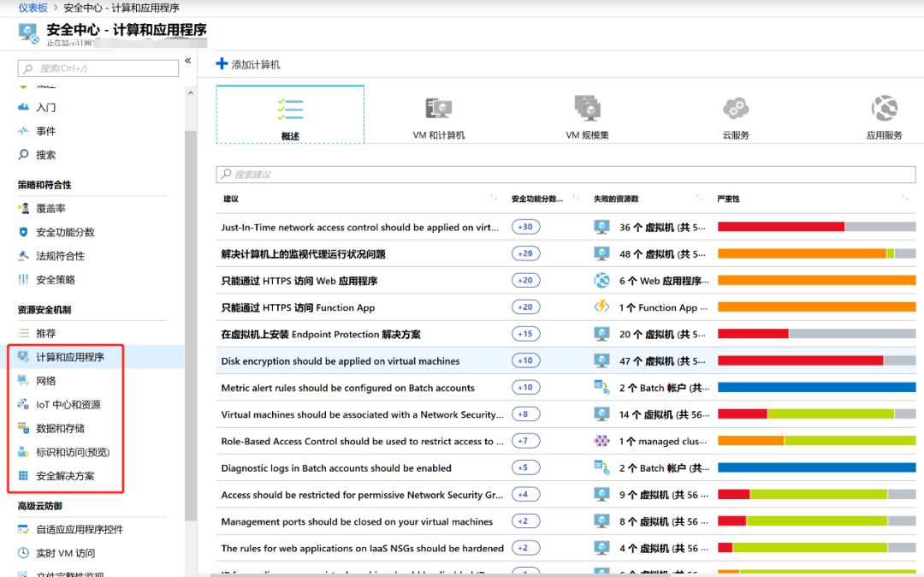This screenshot has width=924, height=577.
Task: Open 只能通过 HTTPS 访问 Web 应用程序 recommendation
Action: [299, 281]
